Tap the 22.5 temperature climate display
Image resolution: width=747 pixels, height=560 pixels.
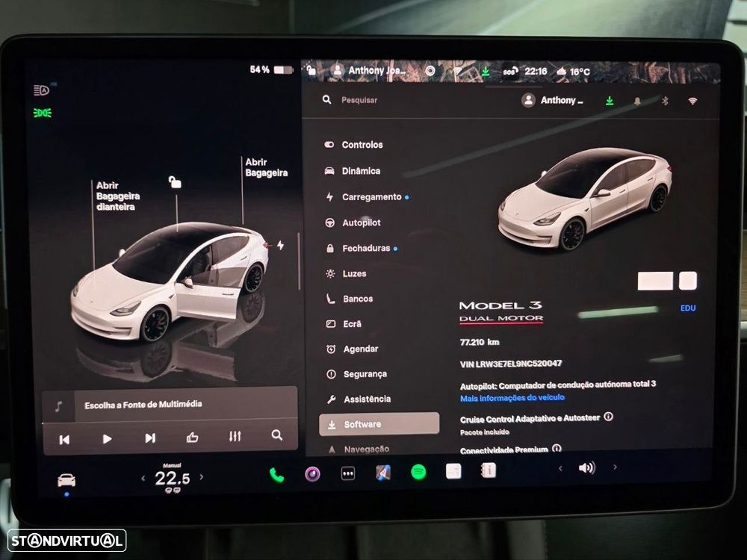[172, 478]
